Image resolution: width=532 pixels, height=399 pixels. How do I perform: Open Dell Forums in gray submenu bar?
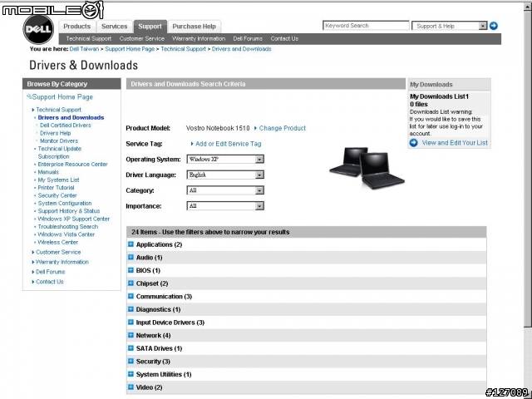[x=248, y=39]
